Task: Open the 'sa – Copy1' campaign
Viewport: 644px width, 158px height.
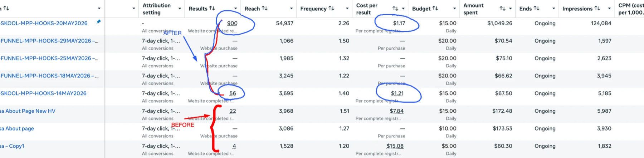Action: click(x=12, y=146)
